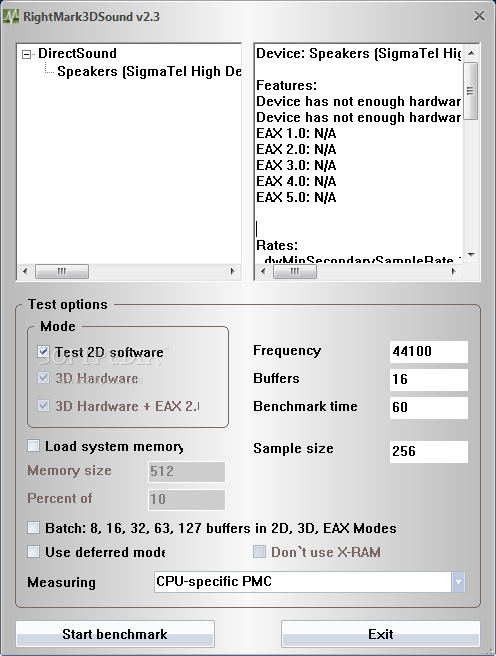
Task: Click the RightMark3DSound app icon in title bar
Action: (11, 17)
